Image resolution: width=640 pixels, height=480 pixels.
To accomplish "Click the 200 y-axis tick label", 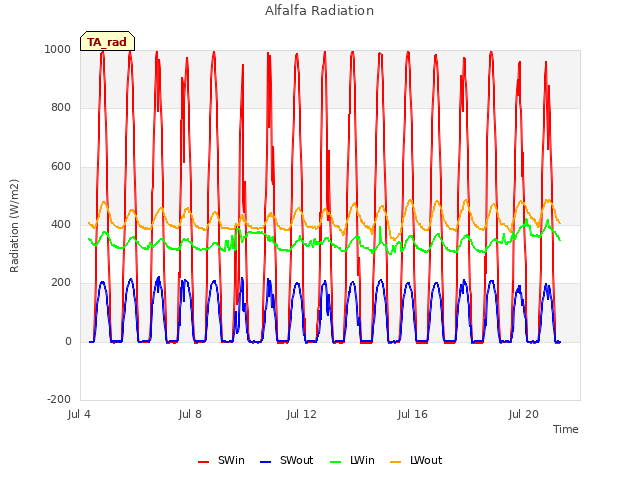I will pos(61,282).
